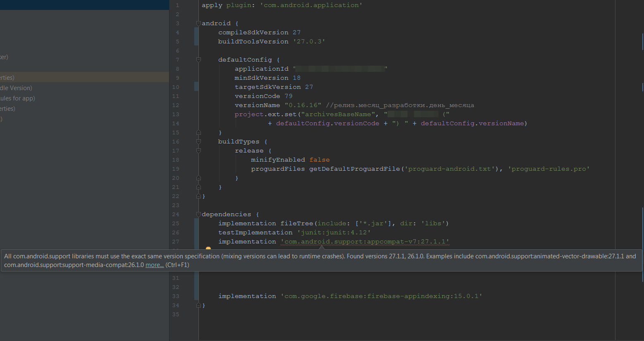644x341 pixels.
Task: Click the minifyEnabled false value
Action: click(320, 160)
